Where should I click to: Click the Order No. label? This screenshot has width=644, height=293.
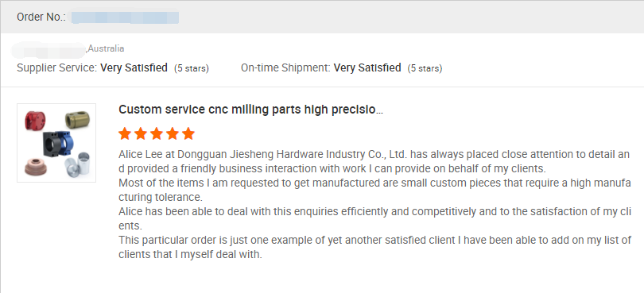point(41,17)
